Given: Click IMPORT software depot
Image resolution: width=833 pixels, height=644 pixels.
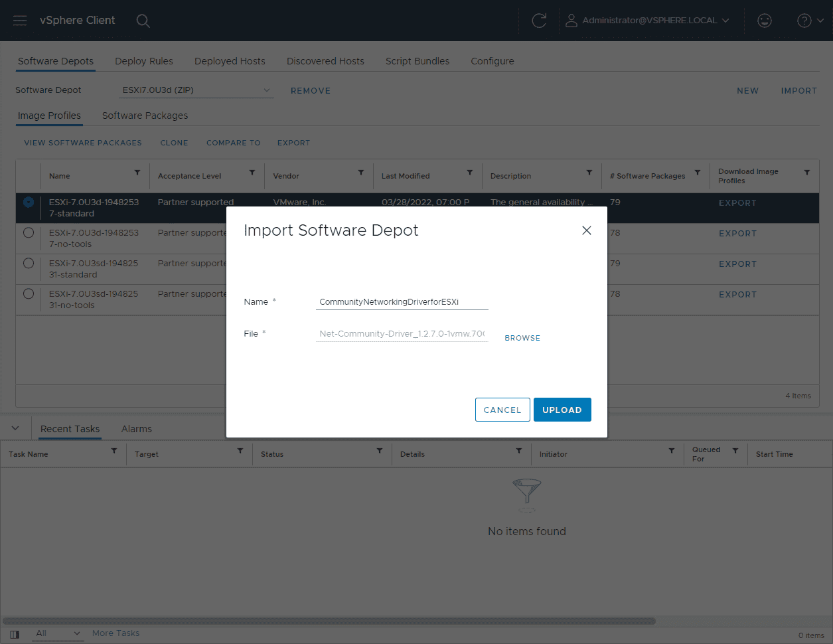Looking at the screenshot, I should tap(799, 91).
